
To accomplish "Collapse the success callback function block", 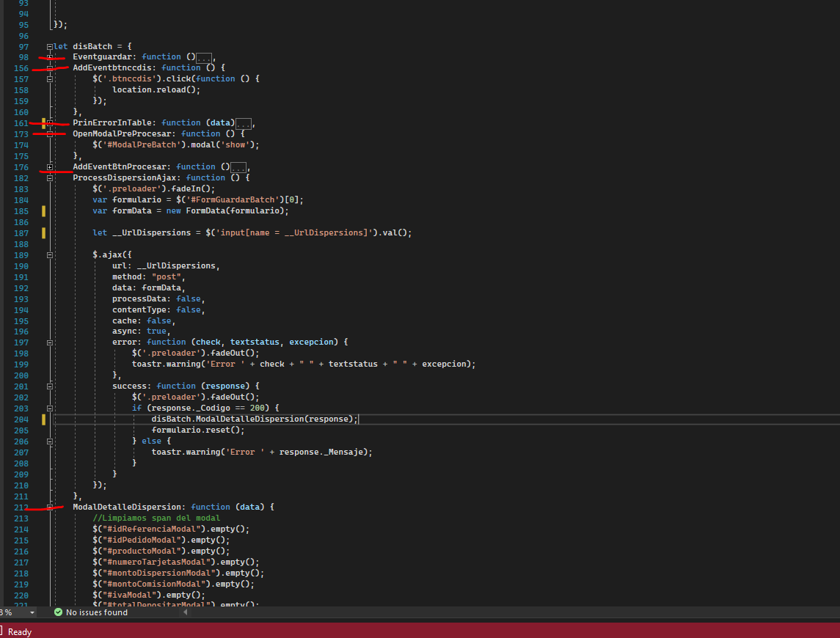I will click(50, 386).
